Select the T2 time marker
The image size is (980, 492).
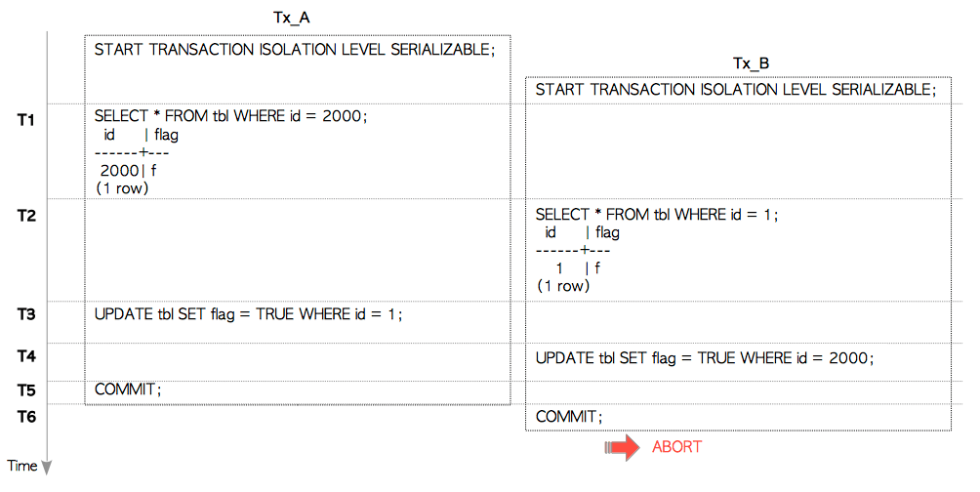pyautogui.click(x=26, y=216)
